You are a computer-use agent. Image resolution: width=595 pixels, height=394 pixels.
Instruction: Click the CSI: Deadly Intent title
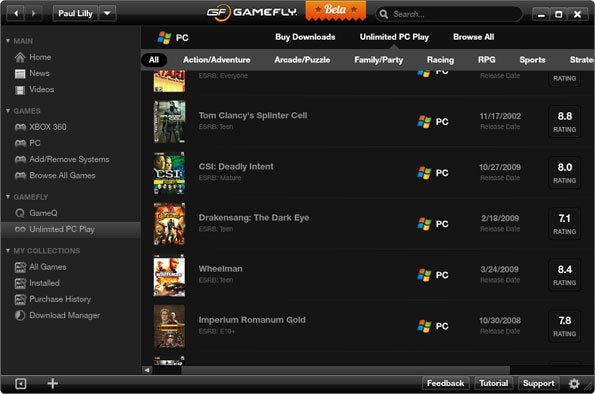(x=236, y=167)
